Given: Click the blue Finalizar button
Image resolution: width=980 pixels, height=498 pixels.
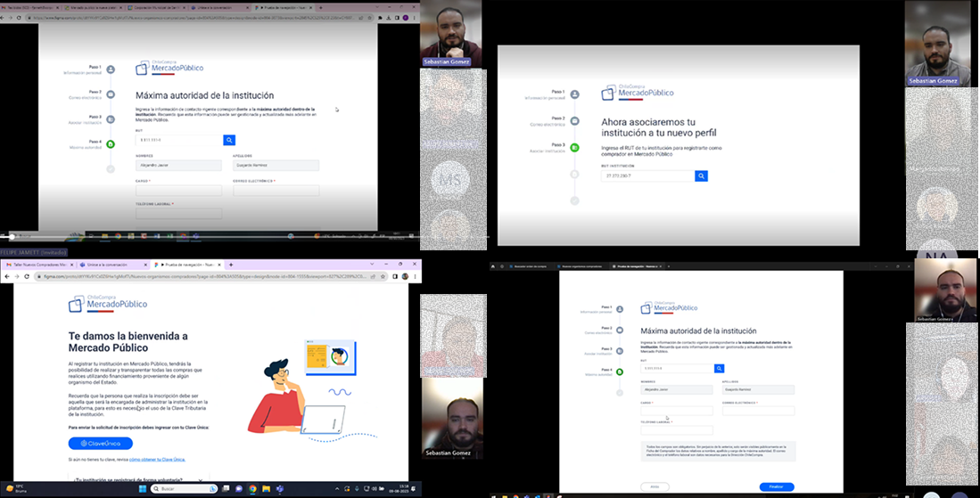Looking at the screenshot, I should pos(777,486).
